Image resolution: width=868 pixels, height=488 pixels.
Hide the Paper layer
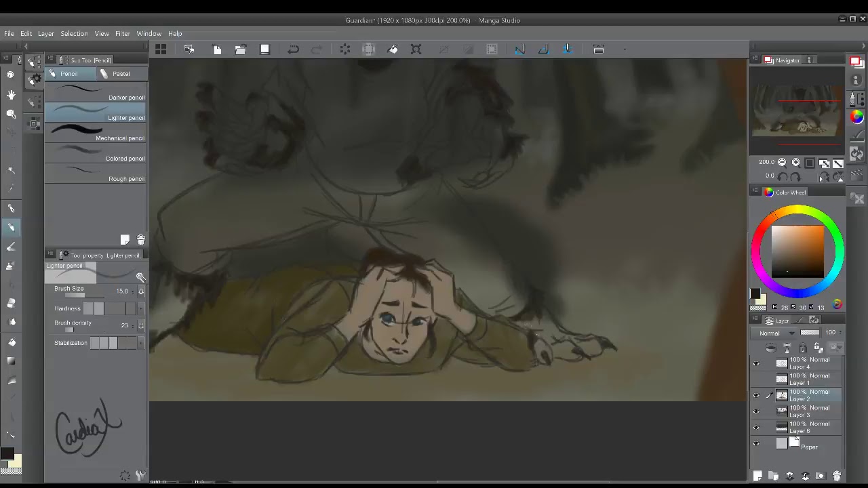coord(756,444)
